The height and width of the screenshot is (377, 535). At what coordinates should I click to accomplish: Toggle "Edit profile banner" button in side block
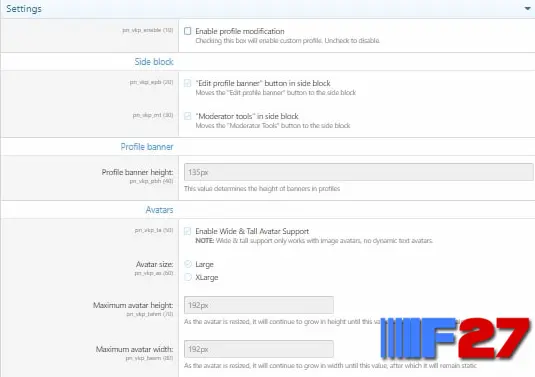pyautogui.click(x=188, y=83)
